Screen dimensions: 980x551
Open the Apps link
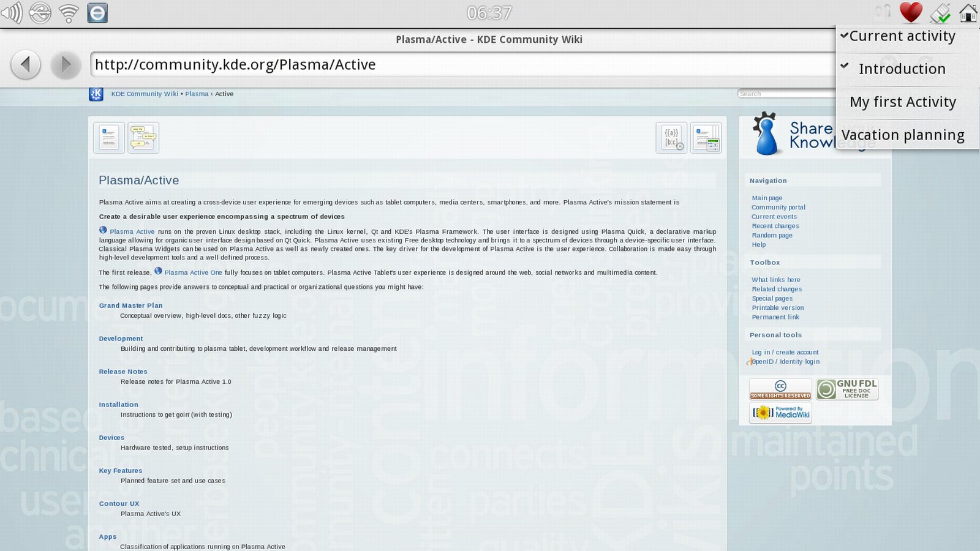(108, 537)
